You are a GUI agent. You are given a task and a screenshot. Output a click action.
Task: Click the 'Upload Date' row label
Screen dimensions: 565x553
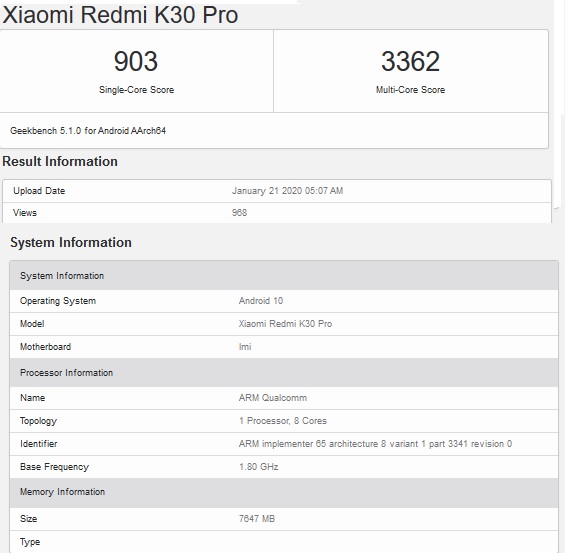coord(39,191)
